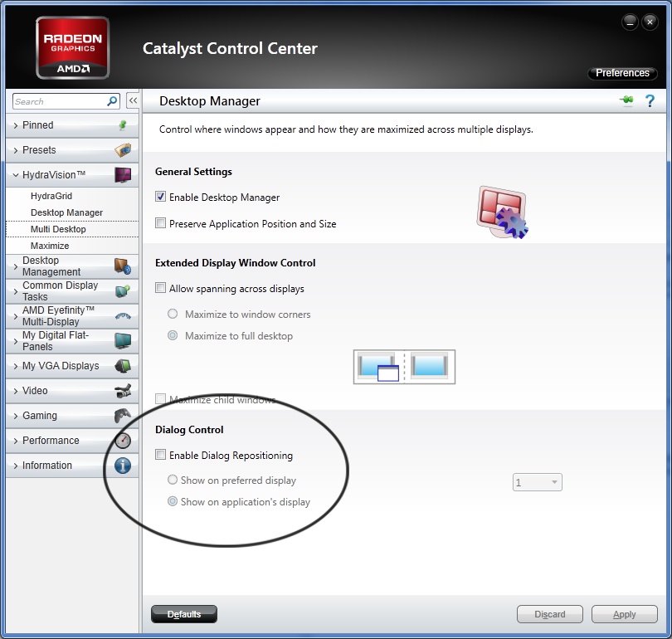Click the Performance gauge icon
672x639 pixels.
tap(123, 441)
